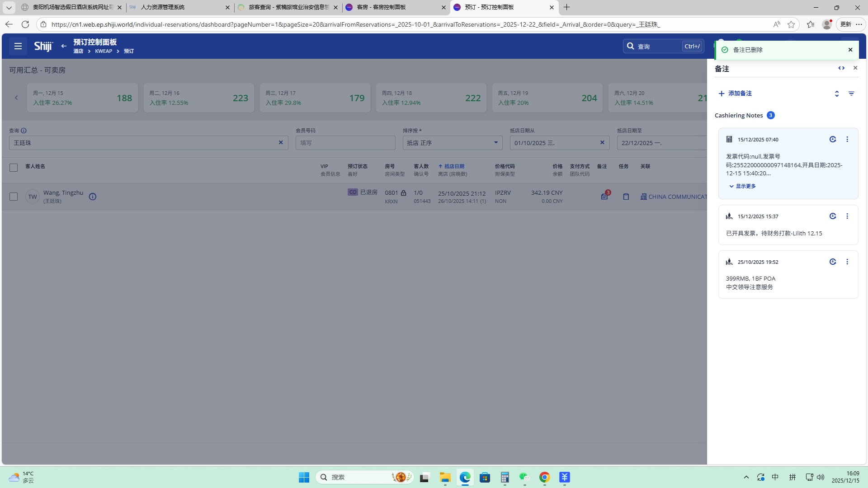Clear the 王廷珠 query search field

point(281,143)
